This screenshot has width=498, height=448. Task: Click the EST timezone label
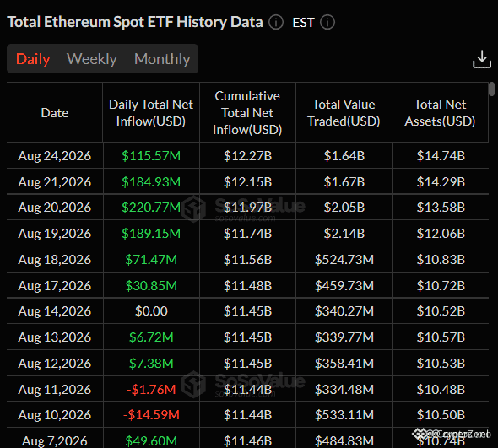(x=303, y=23)
